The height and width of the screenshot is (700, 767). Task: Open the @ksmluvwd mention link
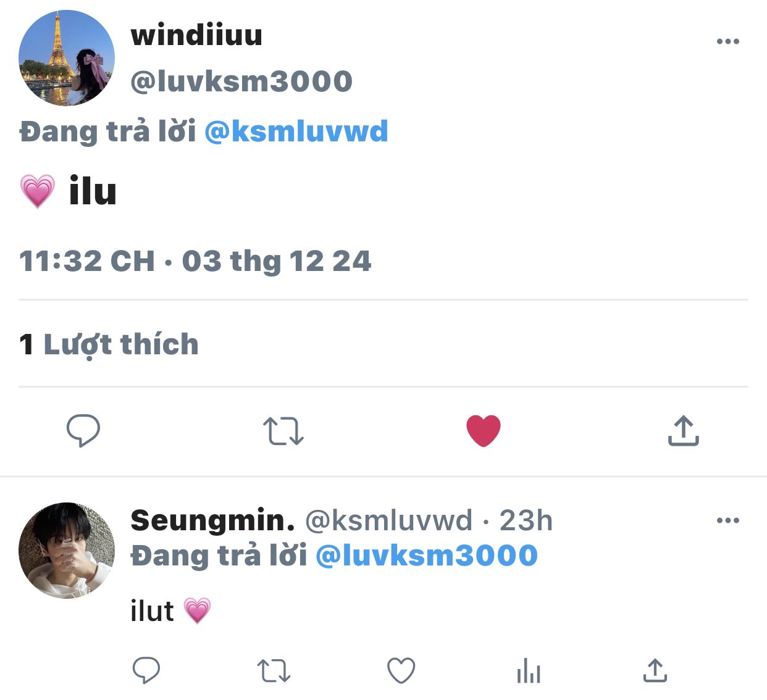tap(296, 131)
